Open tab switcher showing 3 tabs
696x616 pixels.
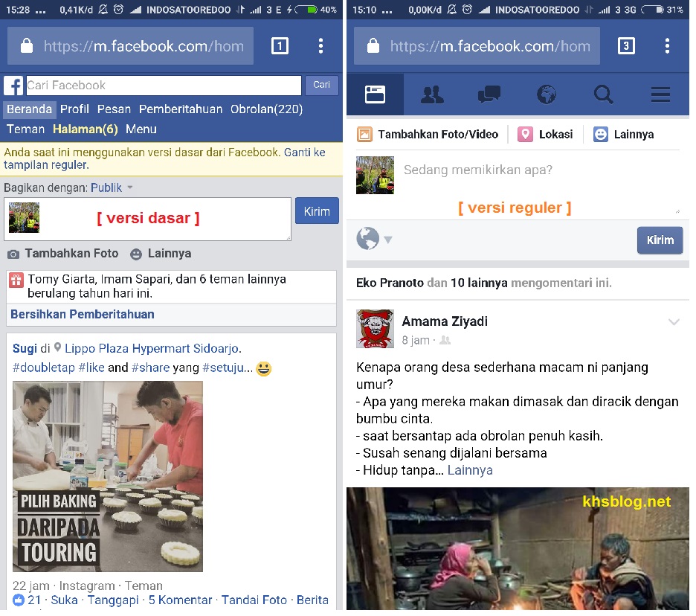(626, 46)
